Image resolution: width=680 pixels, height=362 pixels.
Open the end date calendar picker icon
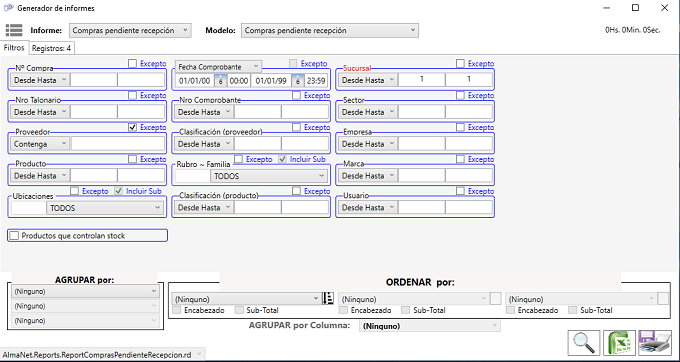click(298, 81)
